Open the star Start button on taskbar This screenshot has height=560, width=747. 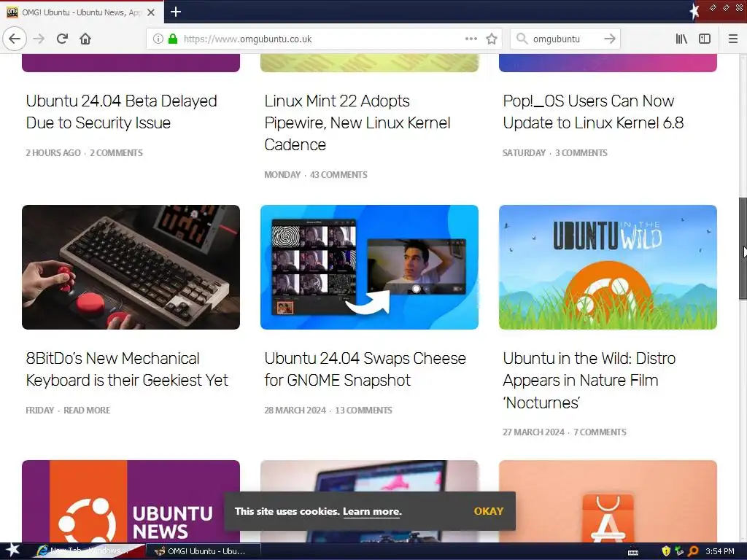point(12,551)
